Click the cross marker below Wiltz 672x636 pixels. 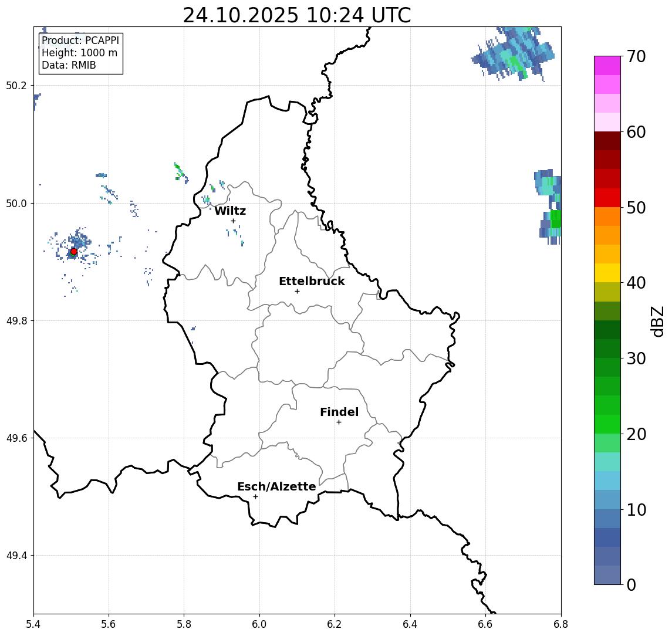click(233, 221)
